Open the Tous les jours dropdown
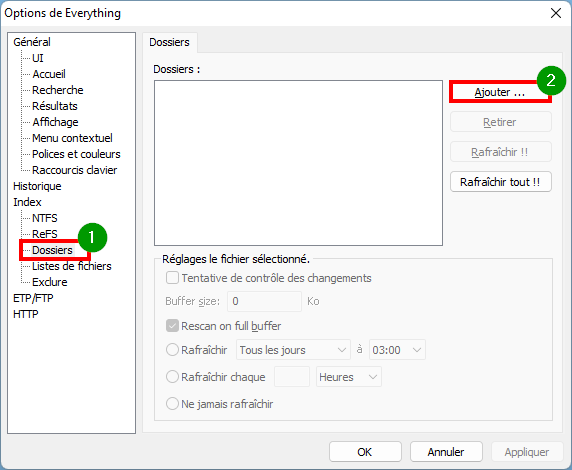Screen dimensions: 572x470 coord(293,350)
